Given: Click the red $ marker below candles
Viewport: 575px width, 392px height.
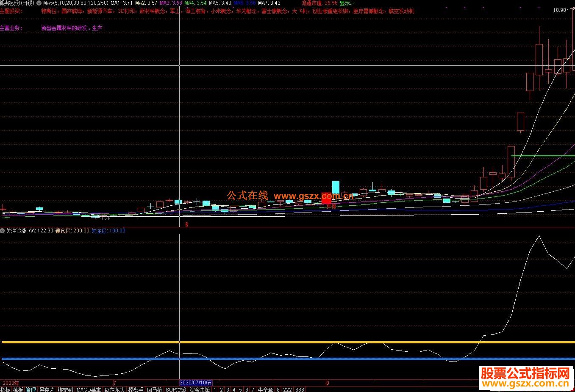Looking at the screenshot, I should (x=187, y=225).
